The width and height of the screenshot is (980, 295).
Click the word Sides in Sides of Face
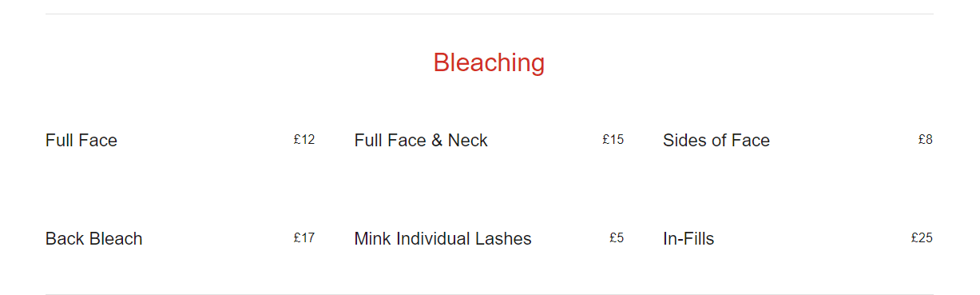tap(684, 141)
